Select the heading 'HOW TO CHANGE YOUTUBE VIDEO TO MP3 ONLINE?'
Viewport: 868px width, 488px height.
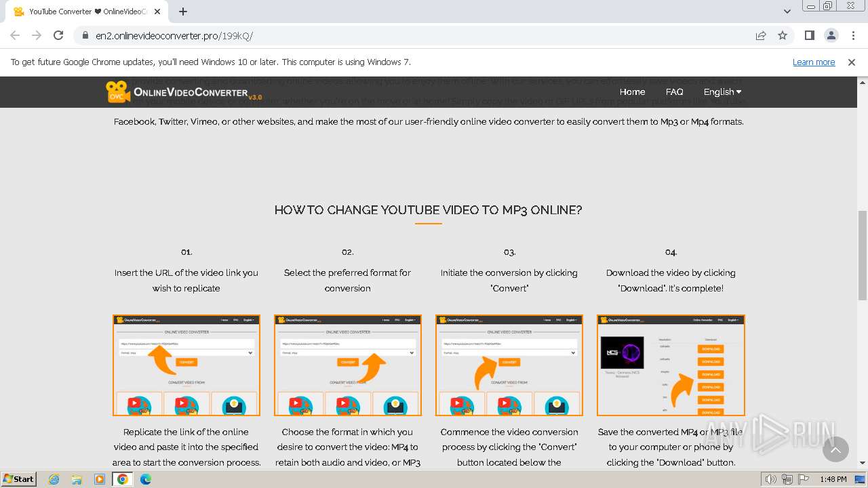coord(428,210)
